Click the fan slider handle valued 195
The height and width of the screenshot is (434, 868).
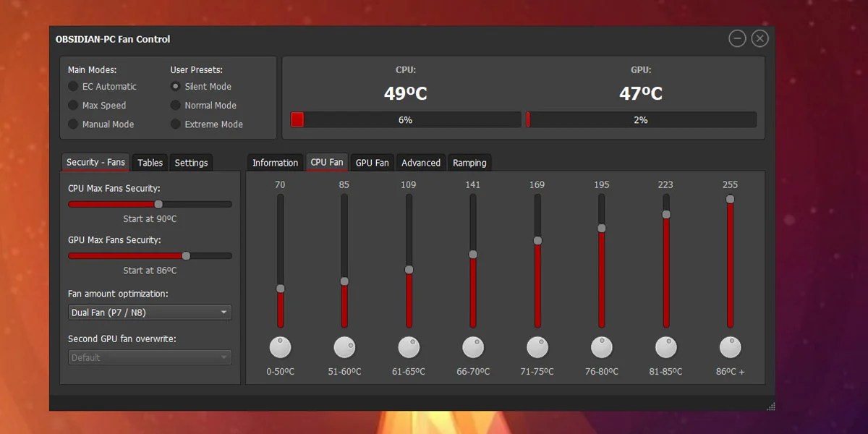pyautogui.click(x=602, y=229)
